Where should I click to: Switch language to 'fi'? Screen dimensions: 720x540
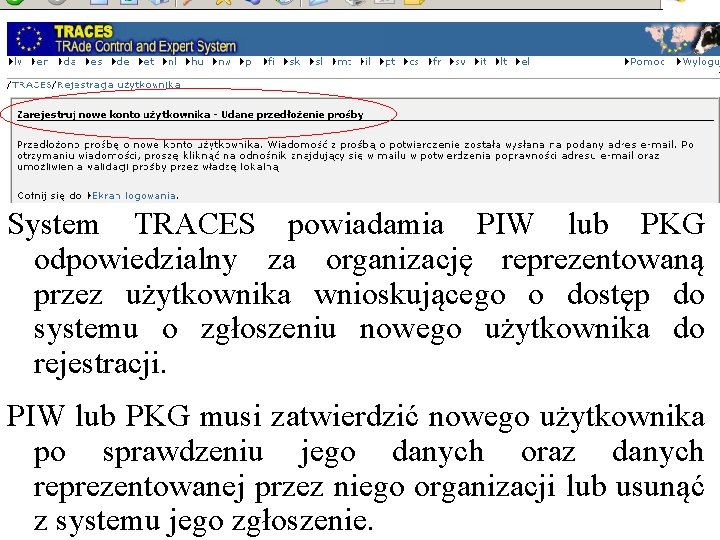[270, 62]
